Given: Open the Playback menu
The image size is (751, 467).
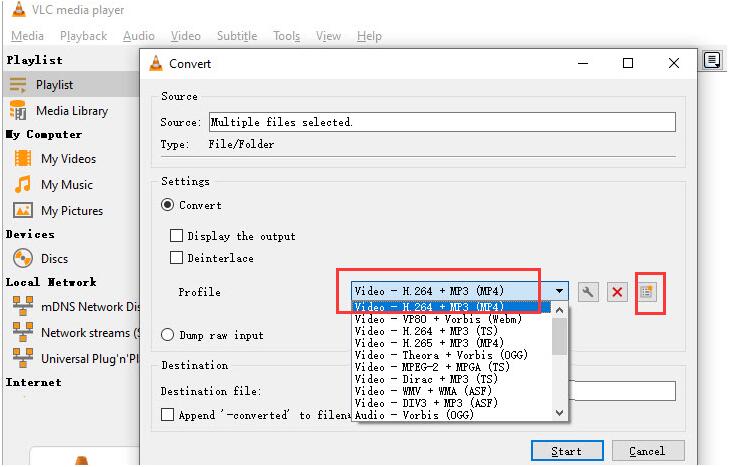Looking at the screenshot, I should [x=83, y=36].
